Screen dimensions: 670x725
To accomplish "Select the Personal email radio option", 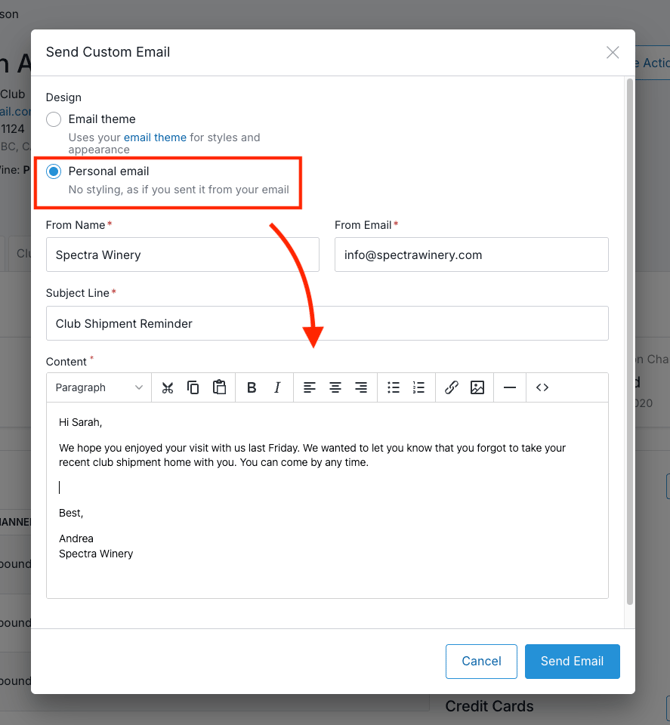I will click(x=54, y=172).
